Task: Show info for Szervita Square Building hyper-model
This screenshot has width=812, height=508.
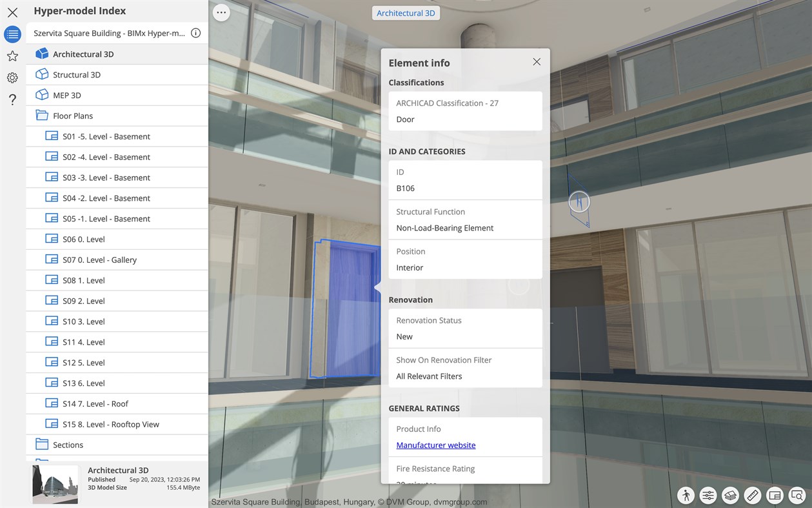Action: coord(195,32)
